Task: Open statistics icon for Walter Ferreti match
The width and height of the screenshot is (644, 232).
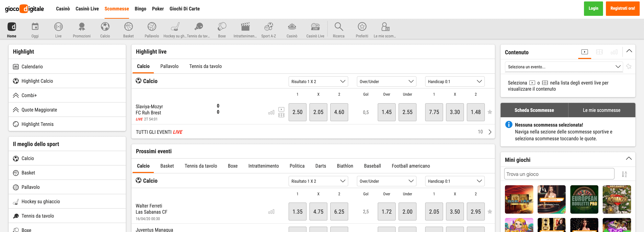Action: point(271,212)
